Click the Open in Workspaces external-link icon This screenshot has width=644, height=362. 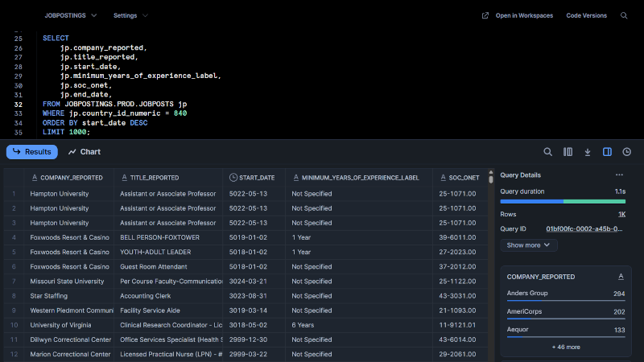[485, 15]
